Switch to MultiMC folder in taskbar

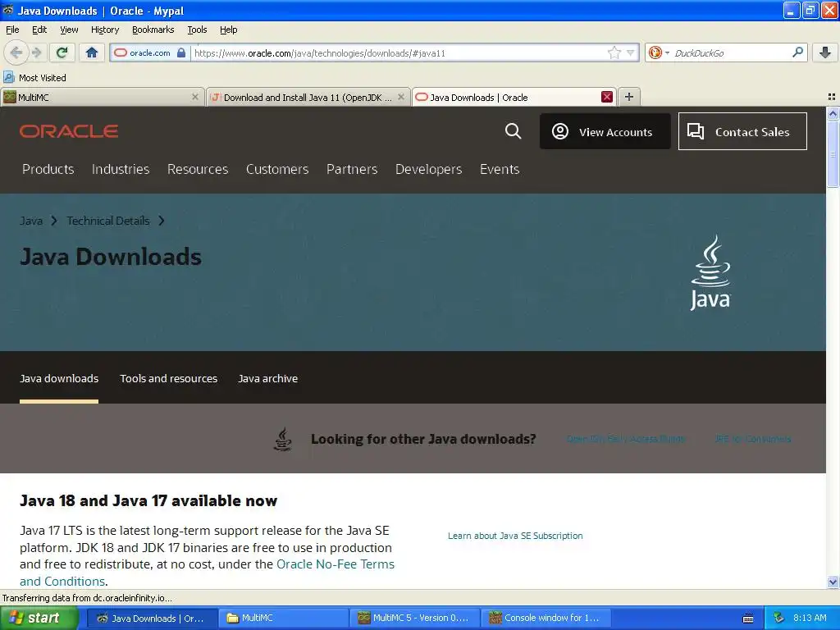click(284, 619)
